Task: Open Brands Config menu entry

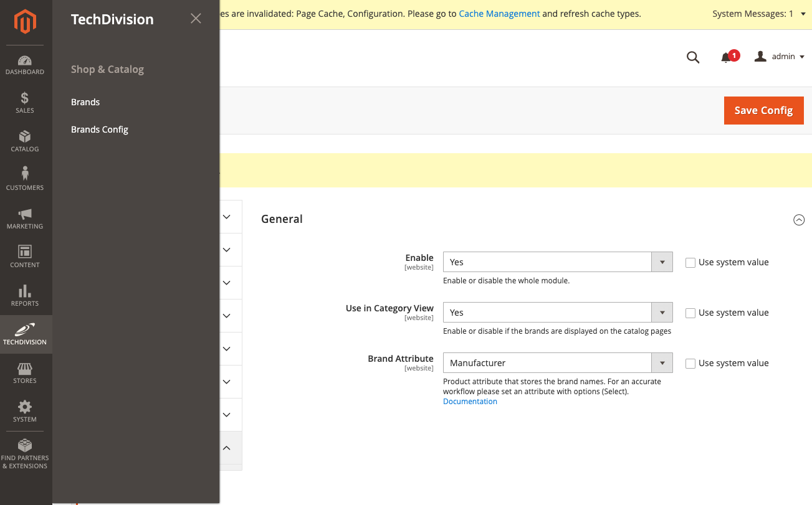Action: (x=100, y=130)
